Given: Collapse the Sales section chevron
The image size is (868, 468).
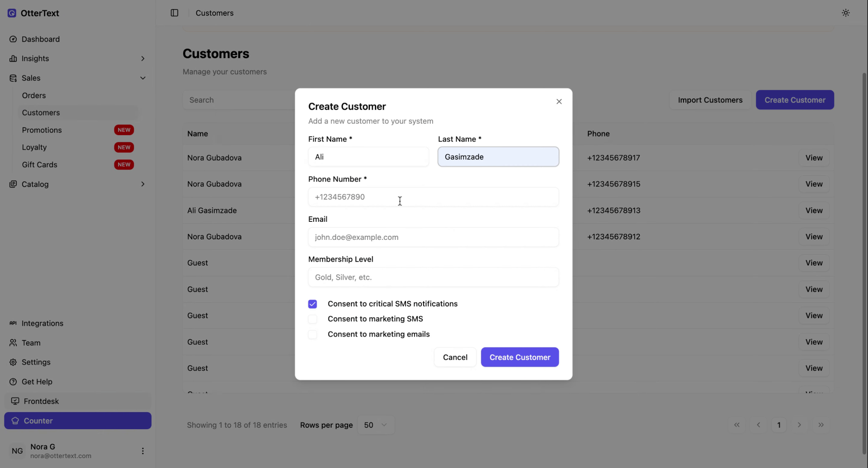Looking at the screenshot, I should [x=143, y=78].
